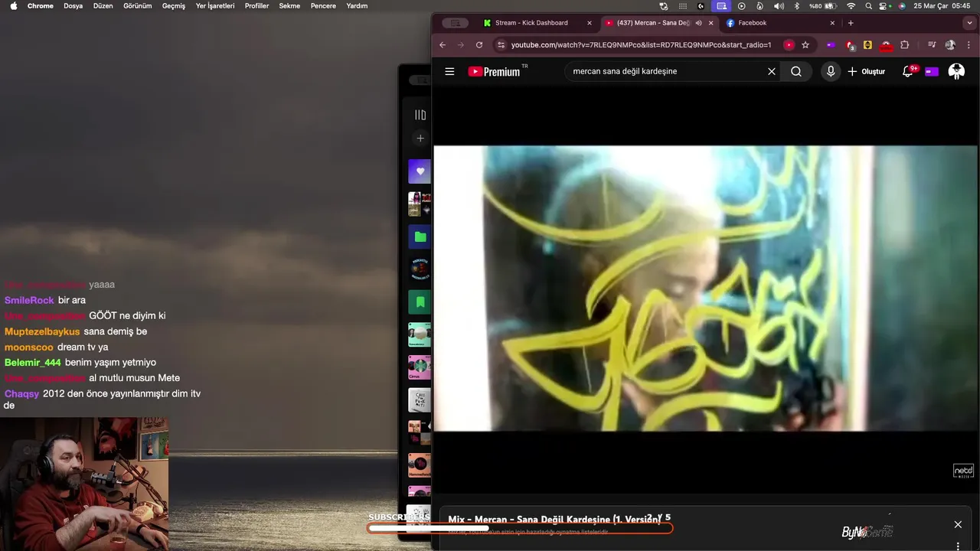This screenshot has height=551, width=980.
Task: Open the Dosya menu
Action: [x=73, y=6]
